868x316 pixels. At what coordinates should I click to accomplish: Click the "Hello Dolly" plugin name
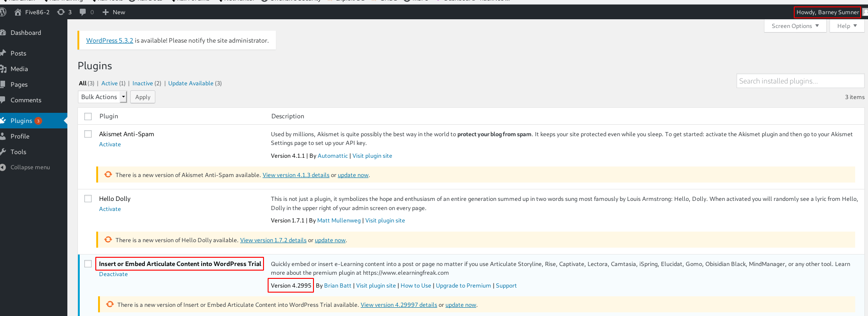(x=115, y=199)
